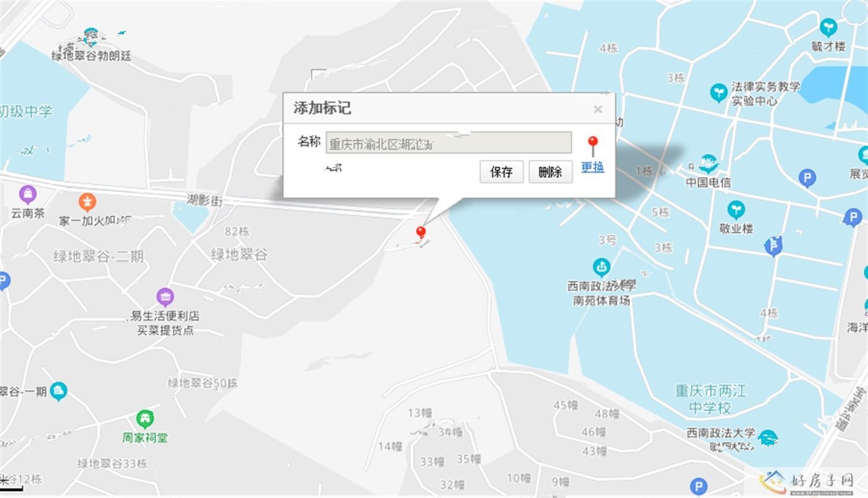Click the 重庆市两江中学校 label
This screenshot has height=498, width=868.
[711, 400]
